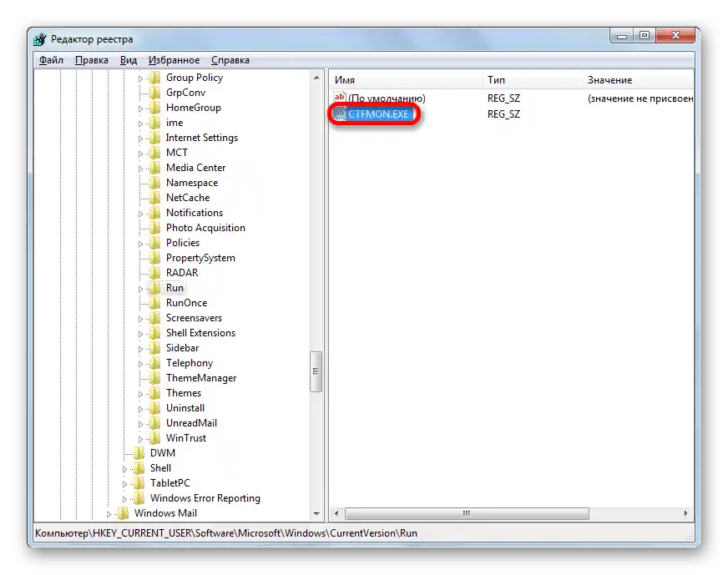Click the (значение не присвоено) data cell
The width and height of the screenshot is (728, 575).
coord(640,98)
